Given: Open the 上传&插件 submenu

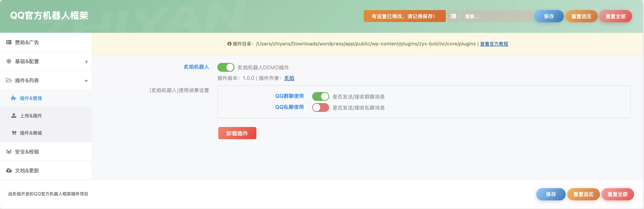Looking at the screenshot, I should [x=46, y=115].
